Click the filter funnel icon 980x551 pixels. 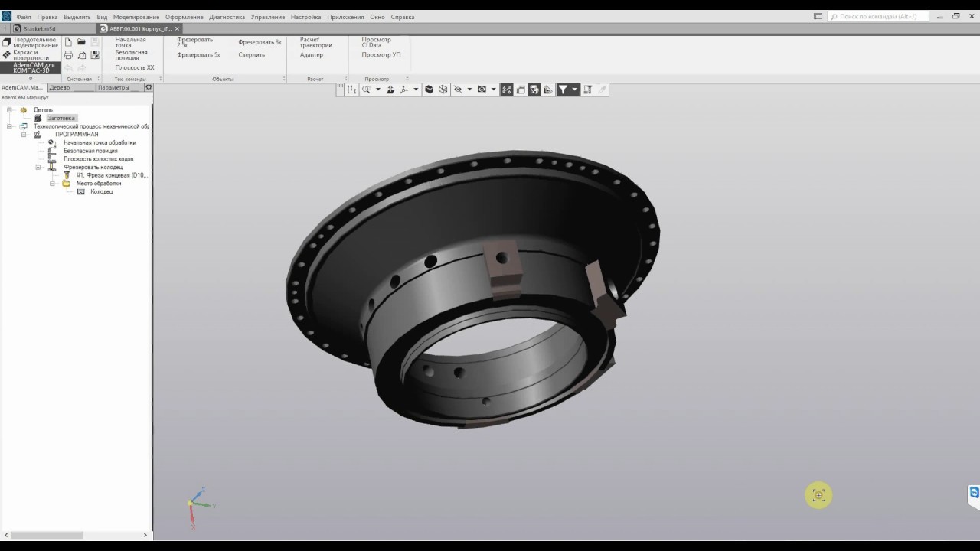(563, 90)
